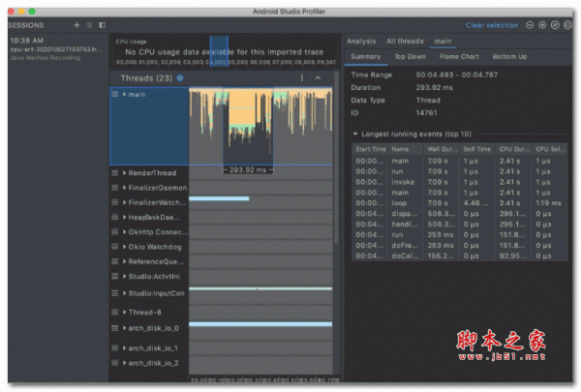Click drag handle of RenderThread row
The width and height of the screenshot is (581, 392).
click(115, 173)
